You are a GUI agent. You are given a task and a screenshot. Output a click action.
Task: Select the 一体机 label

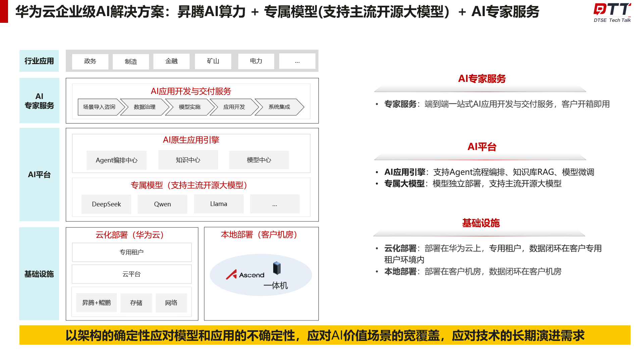click(276, 286)
